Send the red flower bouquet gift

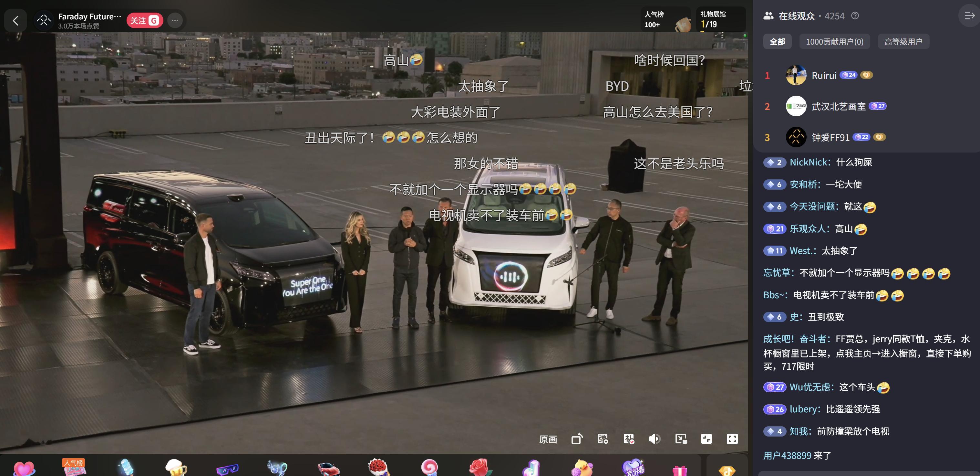click(378, 467)
